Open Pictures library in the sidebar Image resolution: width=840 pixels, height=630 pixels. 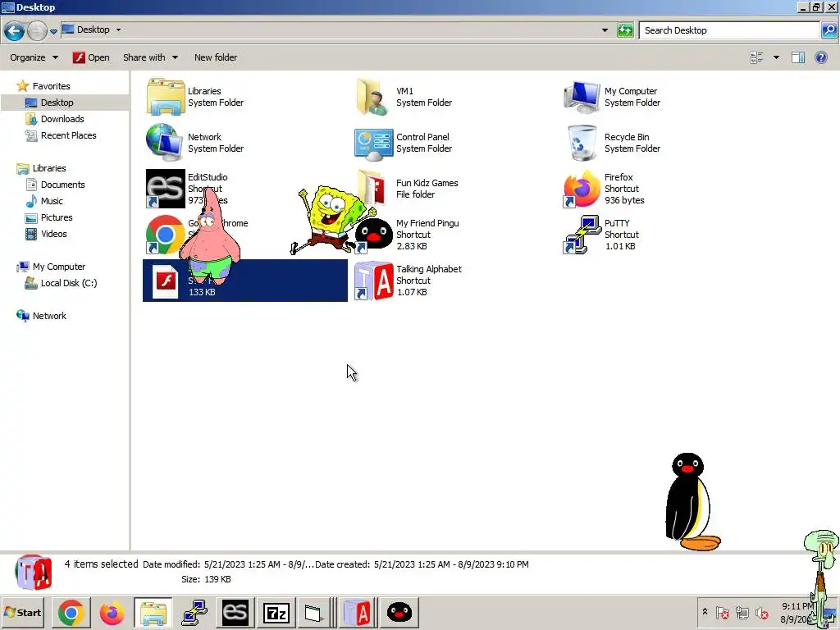[x=48, y=217]
